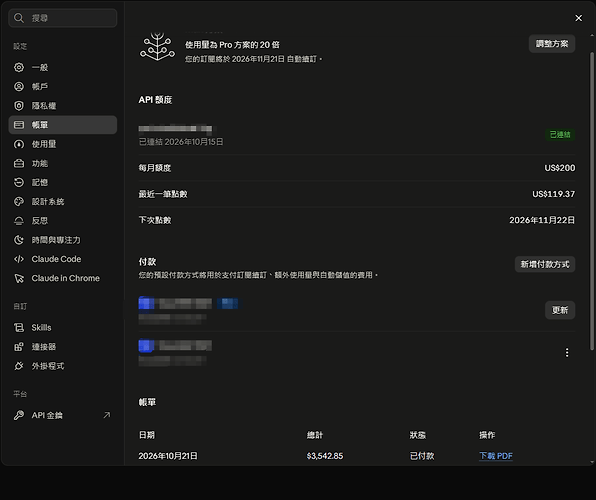The image size is (596, 500).
Task: Click the API 金鑰 key icon
Action: pyautogui.click(x=19, y=415)
